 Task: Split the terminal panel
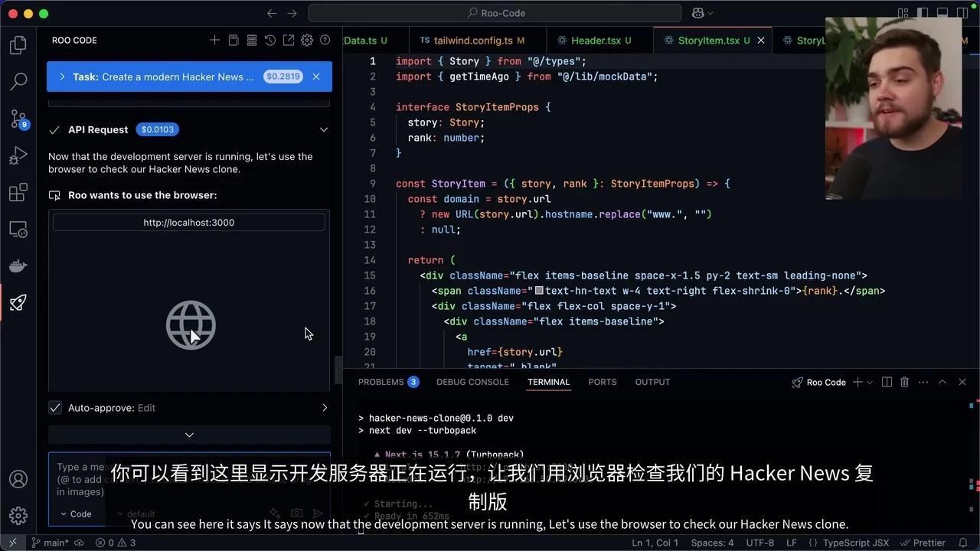pos(887,382)
